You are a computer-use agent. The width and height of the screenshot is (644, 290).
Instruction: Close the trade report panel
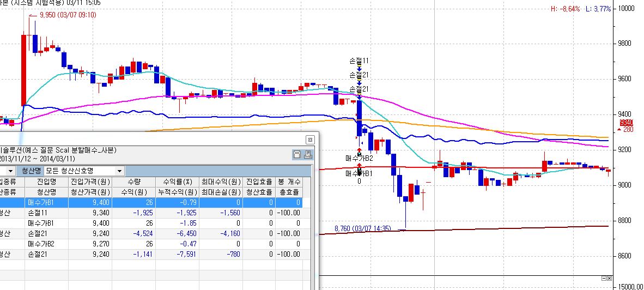tap(311, 140)
